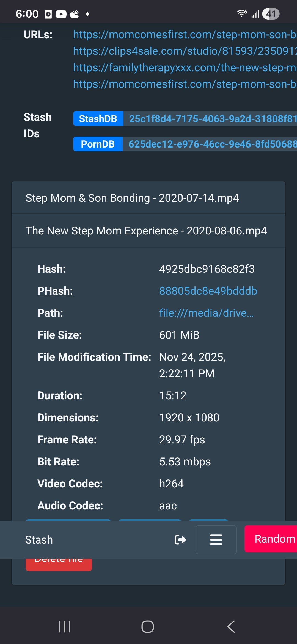Click the blue PornDB badge

(98, 144)
